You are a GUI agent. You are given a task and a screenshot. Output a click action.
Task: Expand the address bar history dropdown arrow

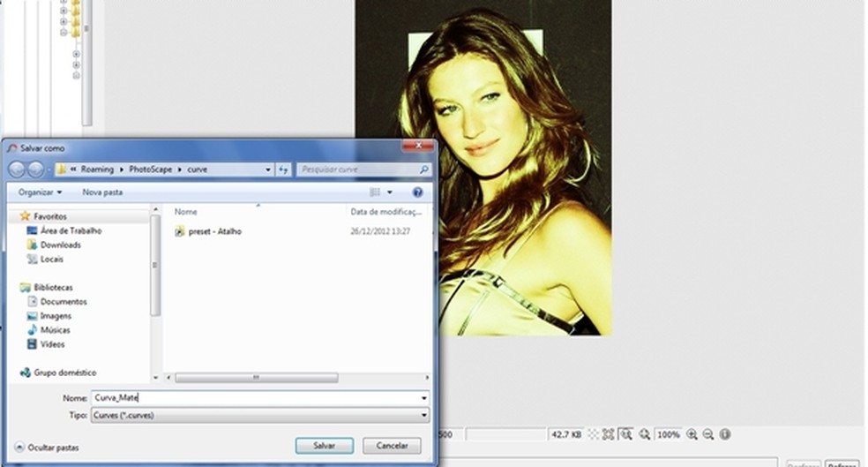point(268,169)
